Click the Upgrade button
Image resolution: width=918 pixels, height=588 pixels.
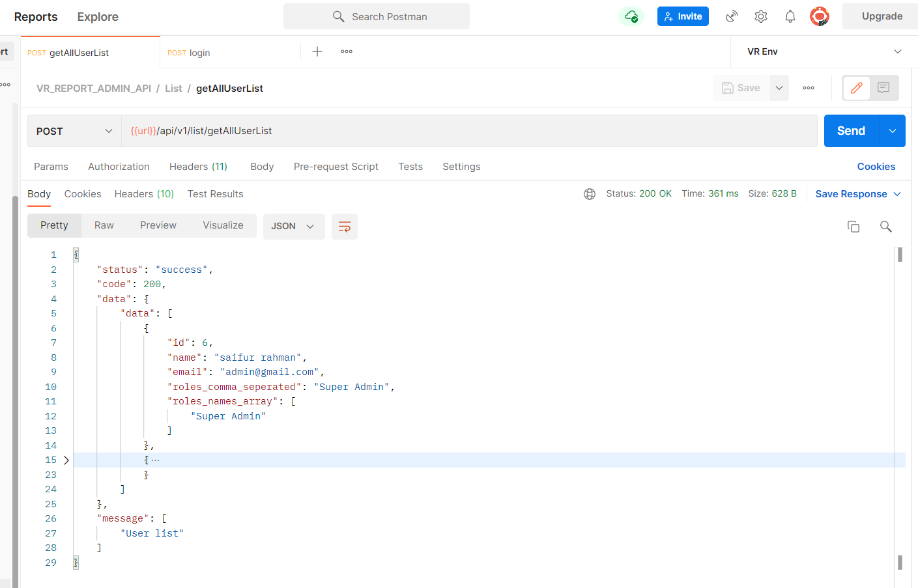882,16
